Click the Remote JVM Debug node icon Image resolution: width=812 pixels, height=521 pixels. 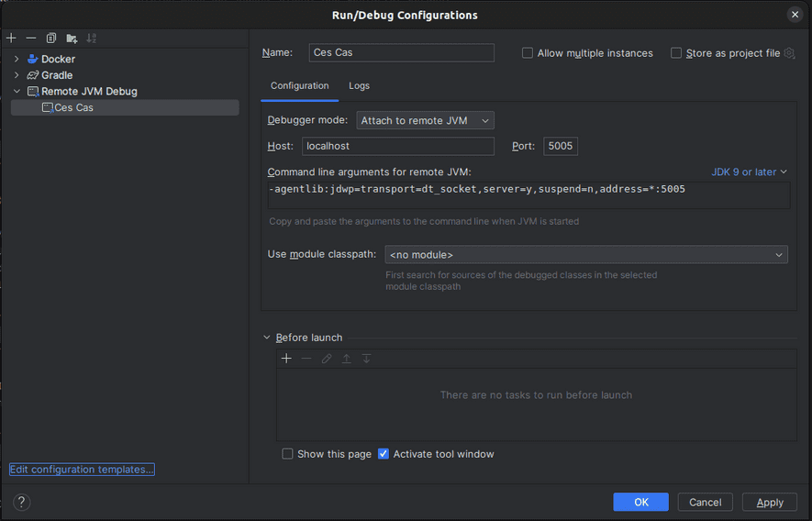click(x=33, y=92)
